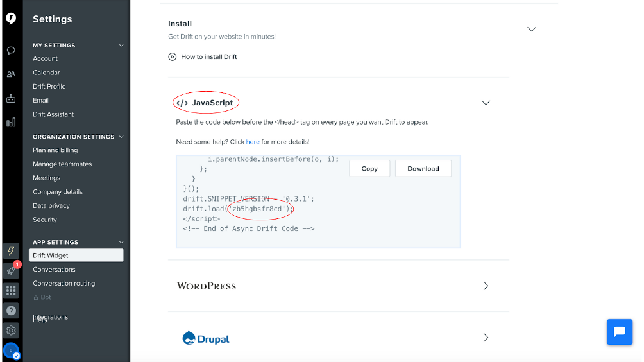644x362 pixels.
Task: Collapse the Organization Settings section
Action: 121,137
